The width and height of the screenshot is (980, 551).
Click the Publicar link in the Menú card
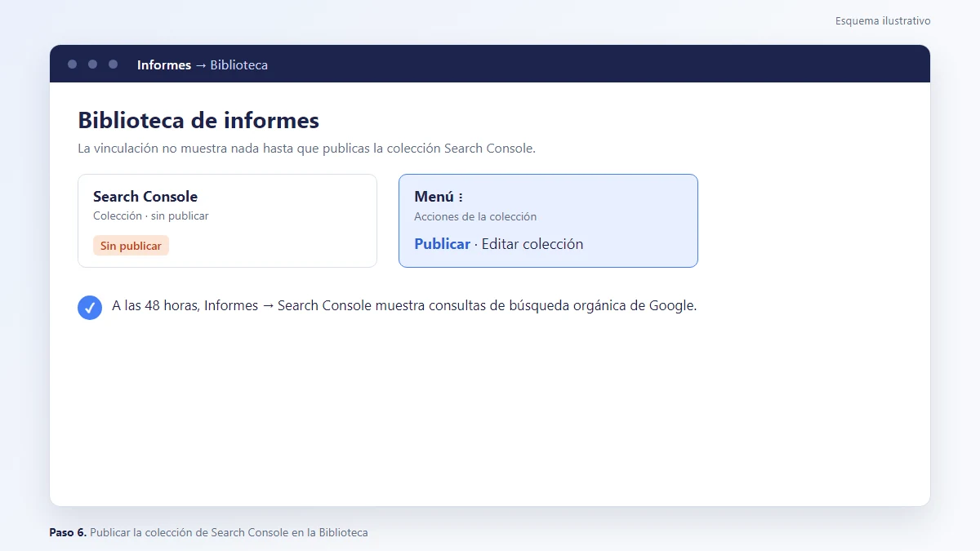[x=442, y=244]
